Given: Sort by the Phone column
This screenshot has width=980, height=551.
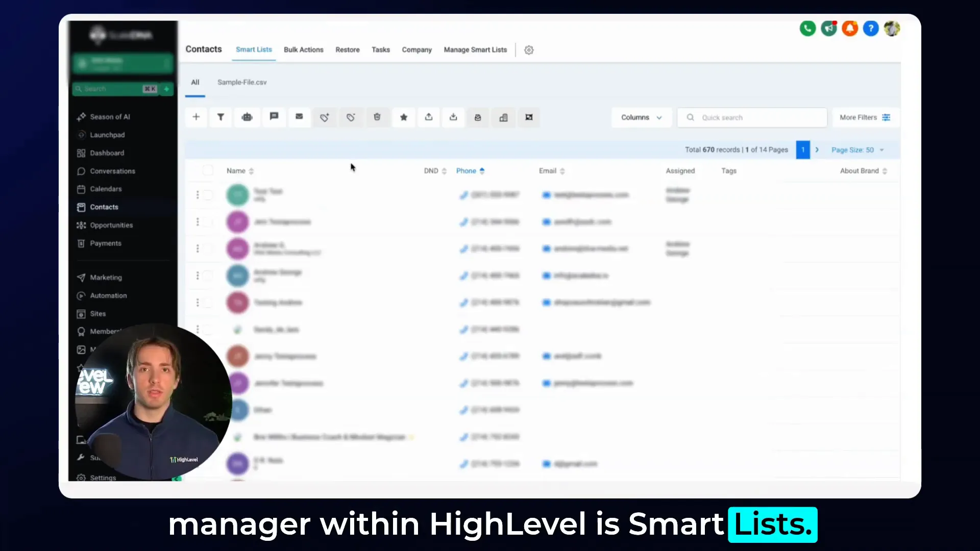Looking at the screenshot, I should point(470,171).
